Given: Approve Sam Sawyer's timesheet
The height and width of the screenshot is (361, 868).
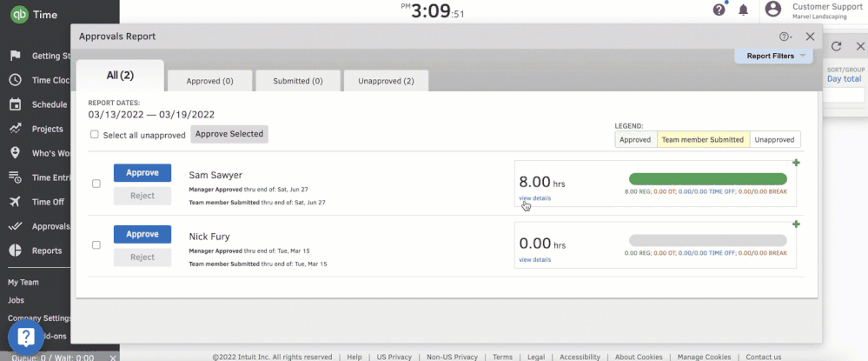Looking at the screenshot, I should [x=142, y=172].
